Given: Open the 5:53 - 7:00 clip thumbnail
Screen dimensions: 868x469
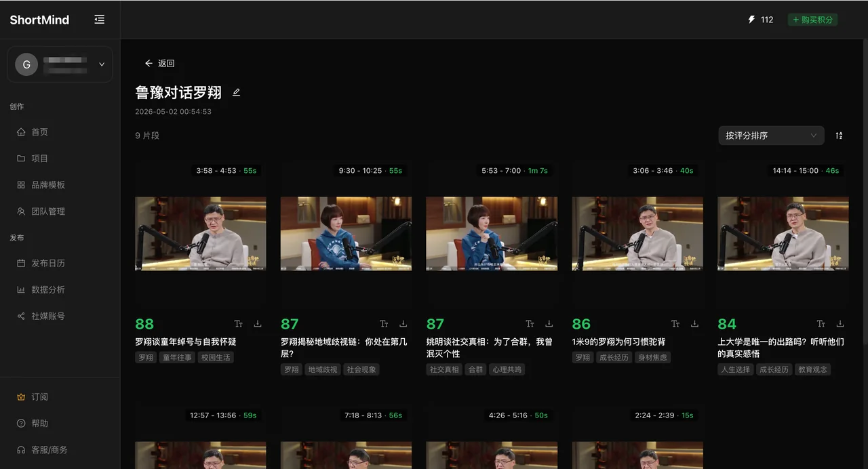Looking at the screenshot, I should coord(492,234).
